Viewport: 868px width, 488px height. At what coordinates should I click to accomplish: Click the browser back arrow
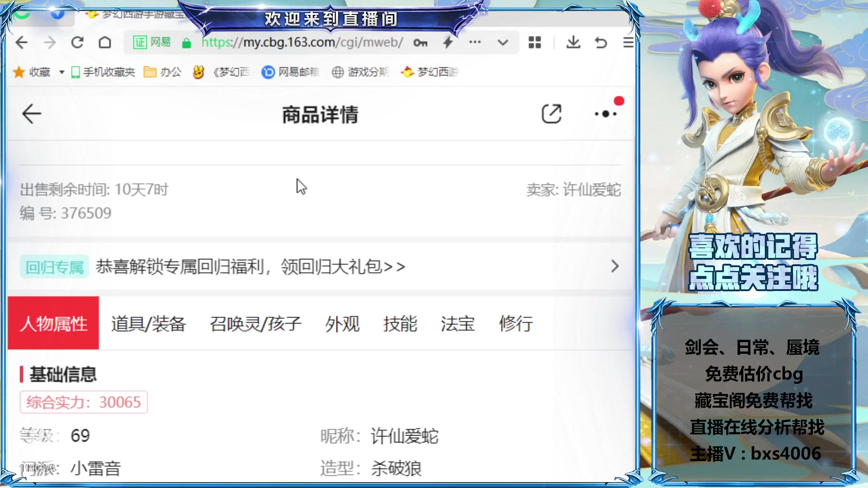pyautogui.click(x=22, y=42)
